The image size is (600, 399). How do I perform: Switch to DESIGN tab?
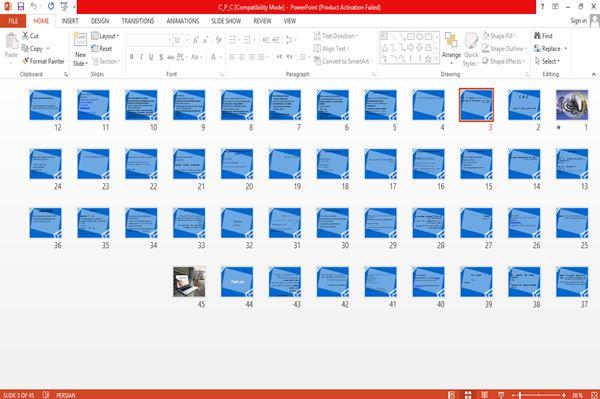coord(100,21)
